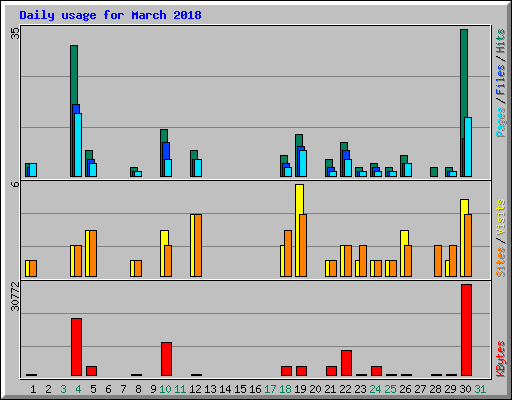This screenshot has height=400, width=512.
Task: Click day number "14" on the x-axis
Action: 225,389
